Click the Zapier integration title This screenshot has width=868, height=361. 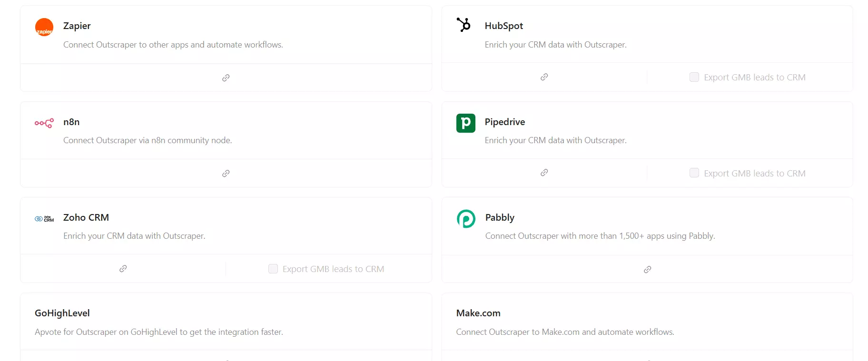click(x=77, y=26)
